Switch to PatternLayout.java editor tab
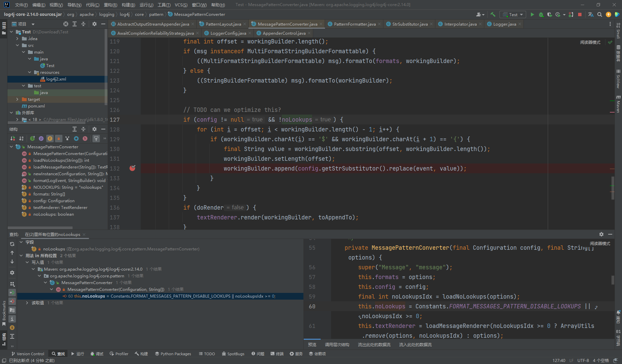 pos(223,24)
